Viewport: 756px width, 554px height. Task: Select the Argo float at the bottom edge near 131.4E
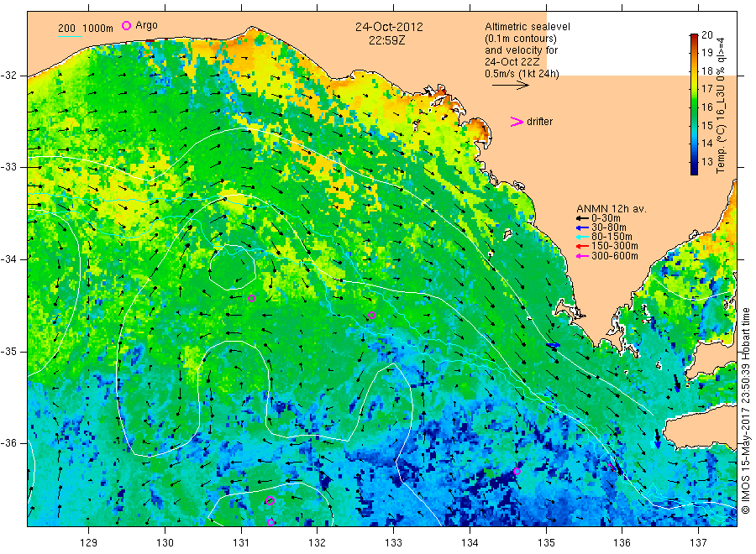[x=271, y=522]
